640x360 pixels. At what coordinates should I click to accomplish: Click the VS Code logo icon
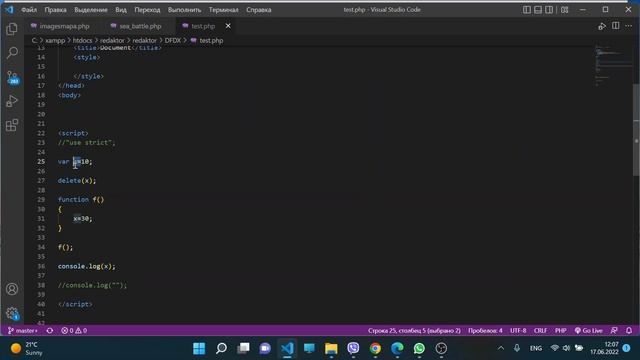[9, 9]
